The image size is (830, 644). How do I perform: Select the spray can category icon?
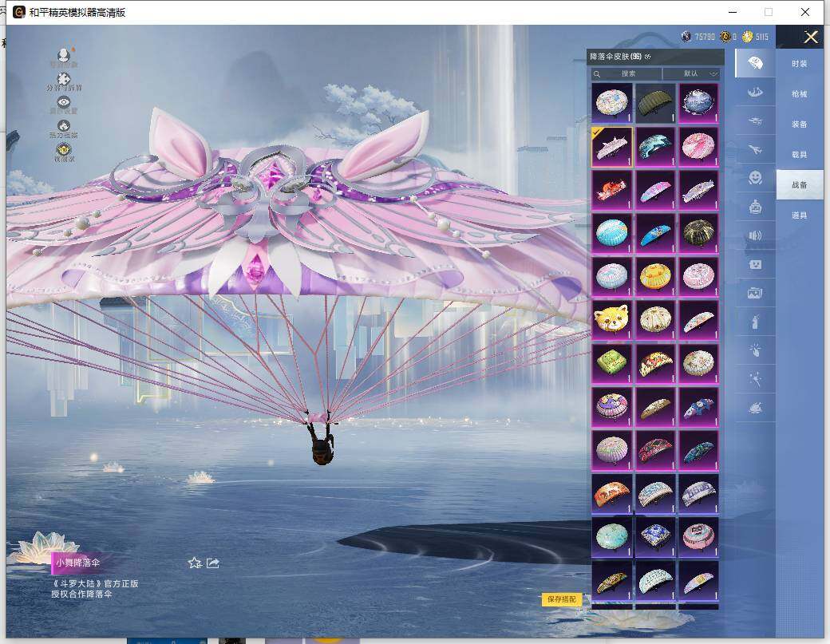[755, 322]
